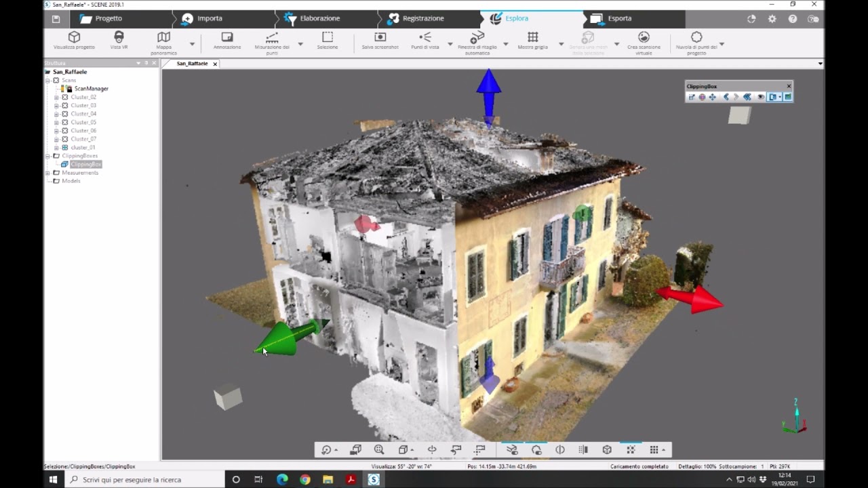Screen dimensions: 868x488
Task: Toggle the split view icon in bottom toolbar
Action: point(560,450)
